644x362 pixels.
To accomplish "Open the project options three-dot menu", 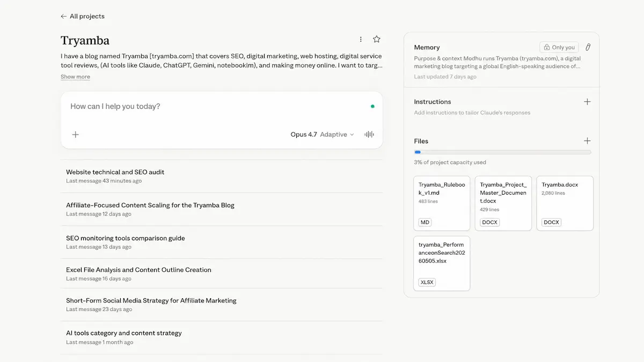I will tap(361, 39).
